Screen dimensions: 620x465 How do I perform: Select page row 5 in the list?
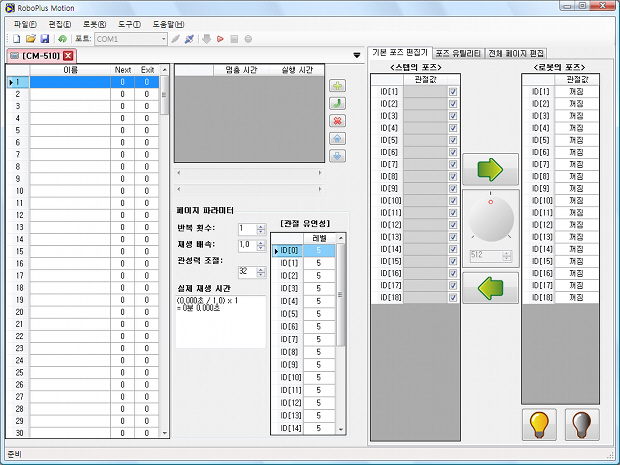(x=70, y=130)
